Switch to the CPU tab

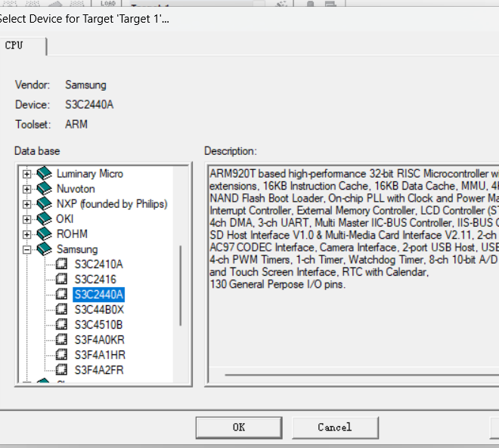(x=22, y=45)
